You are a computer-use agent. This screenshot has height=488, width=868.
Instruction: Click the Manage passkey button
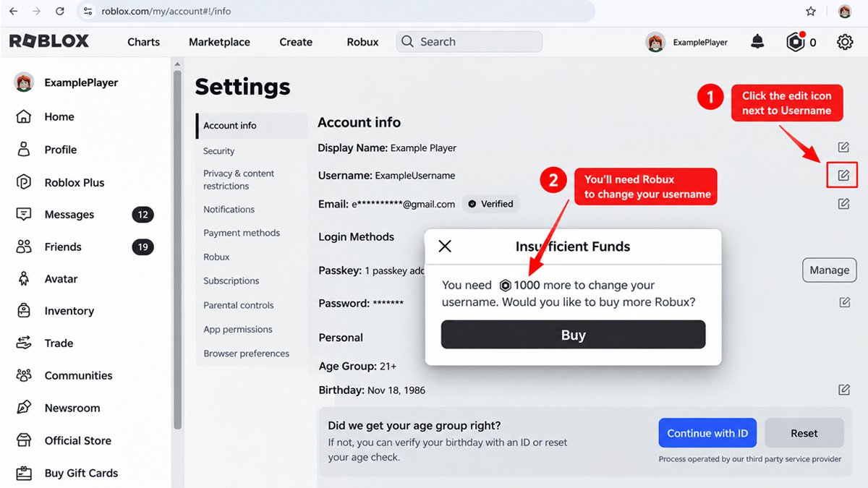[829, 270]
